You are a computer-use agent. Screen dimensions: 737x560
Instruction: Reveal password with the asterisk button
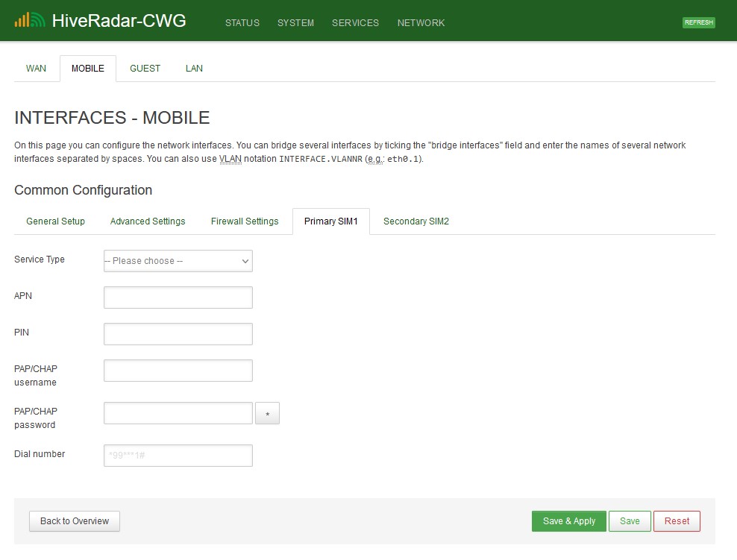[267, 414]
